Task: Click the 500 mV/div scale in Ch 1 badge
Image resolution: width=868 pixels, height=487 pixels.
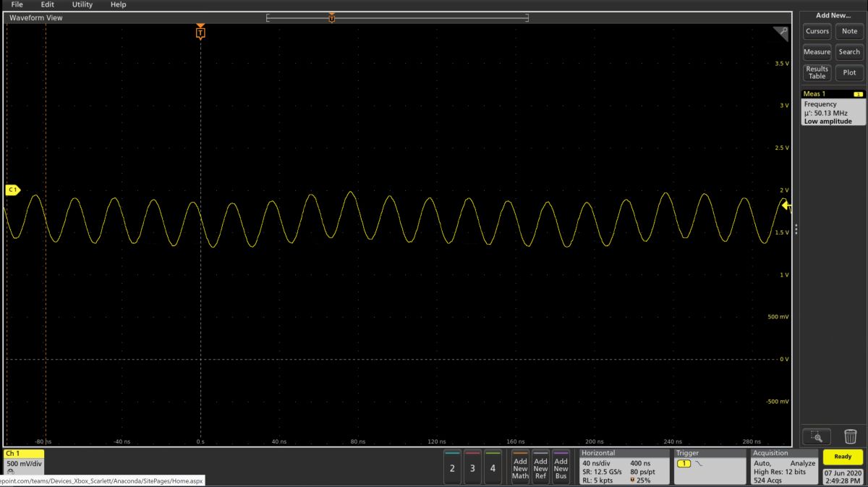Action: point(24,463)
